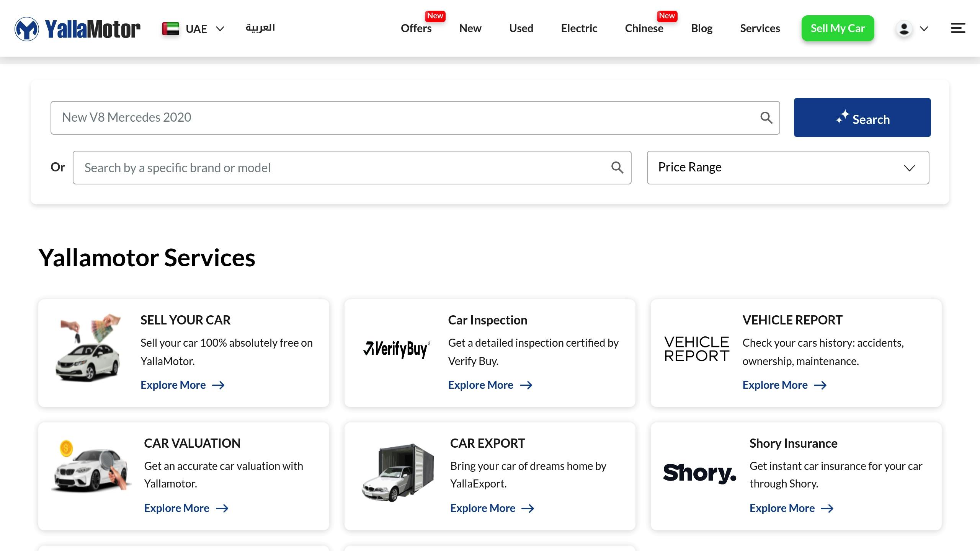Click the Sell Your Car image

[x=89, y=348]
